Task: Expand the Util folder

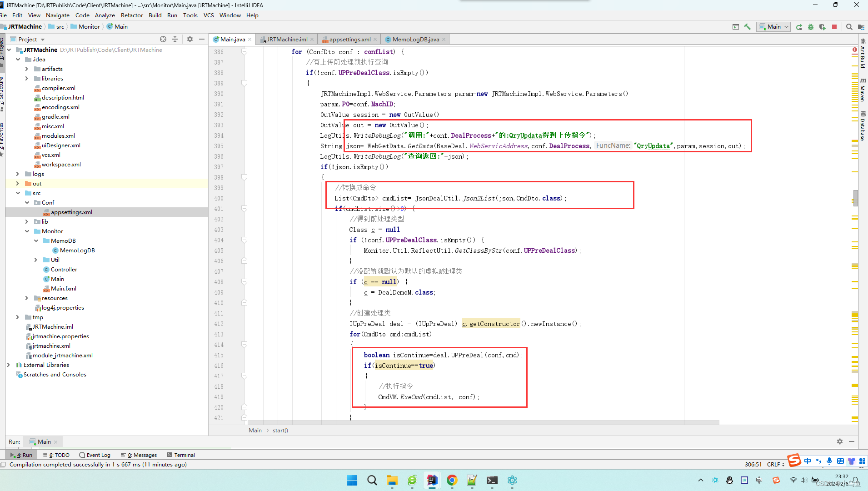Action: (35, 260)
